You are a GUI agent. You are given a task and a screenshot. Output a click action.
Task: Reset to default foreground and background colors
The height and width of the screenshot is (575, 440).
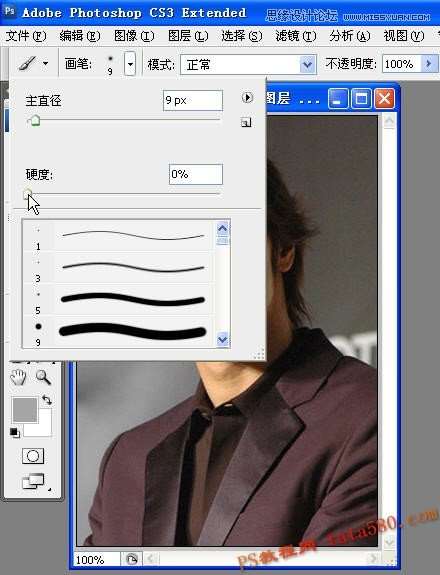[15, 432]
